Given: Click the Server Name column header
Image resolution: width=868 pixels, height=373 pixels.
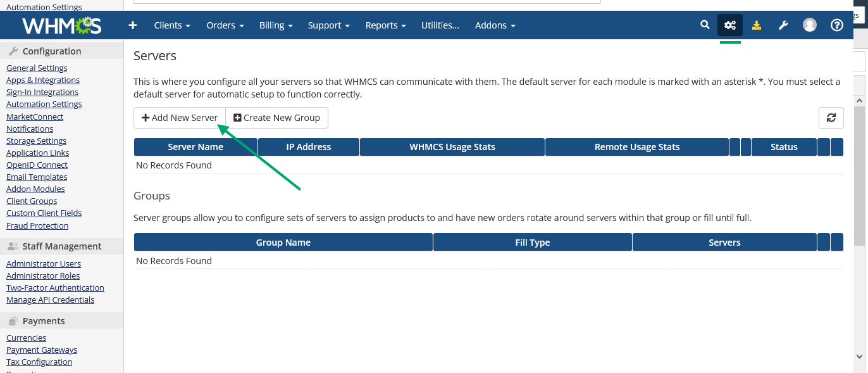Looking at the screenshot, I should tap(195, 147).
